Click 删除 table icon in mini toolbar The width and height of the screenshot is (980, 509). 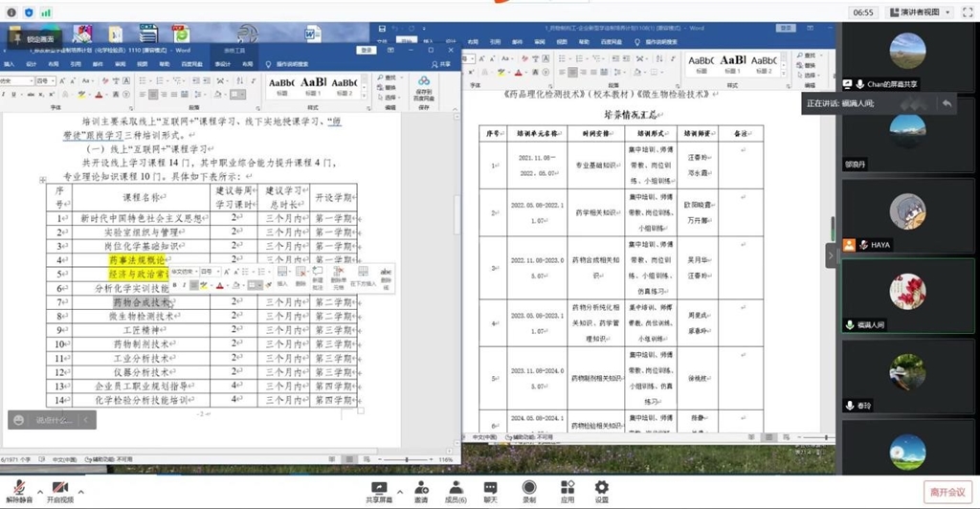(x=301, y=277)
